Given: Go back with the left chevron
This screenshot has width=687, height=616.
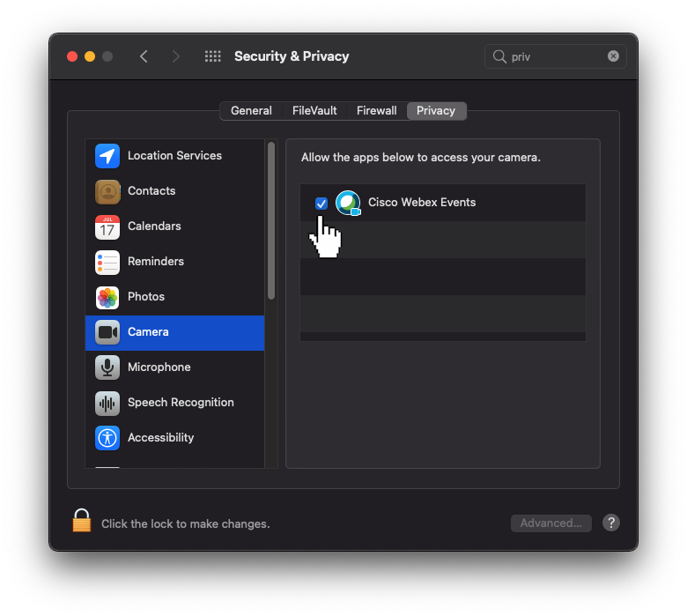Looking at the screenshot, I should pyautogui.click(x=144, y=56).
